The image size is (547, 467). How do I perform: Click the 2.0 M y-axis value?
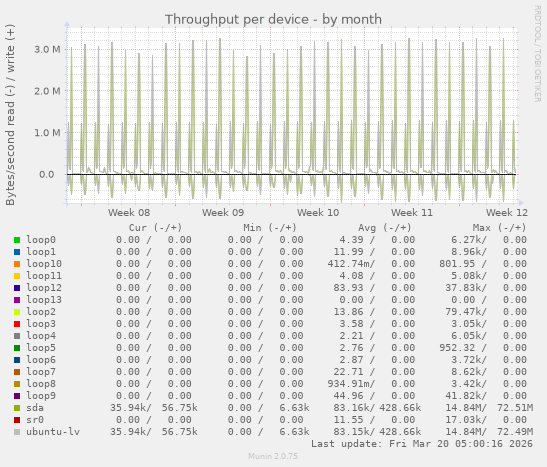tap(47, 91)
